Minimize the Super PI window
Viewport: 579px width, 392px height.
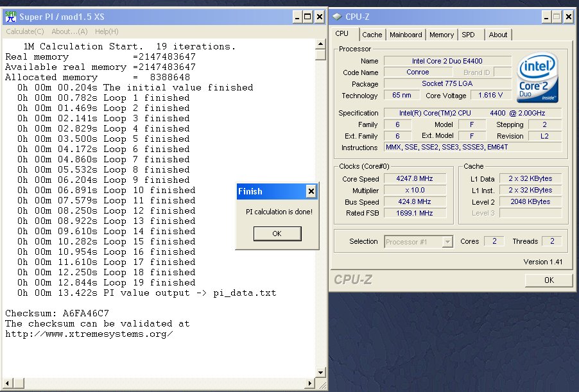(x=297, y=17)
